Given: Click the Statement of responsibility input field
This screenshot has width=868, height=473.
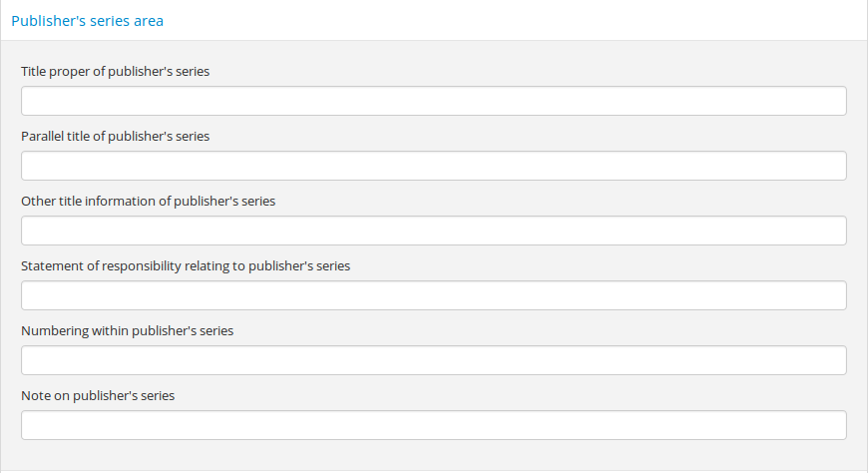Looking at the screenshot, I should pyautogui.click(x=433, y=295).
